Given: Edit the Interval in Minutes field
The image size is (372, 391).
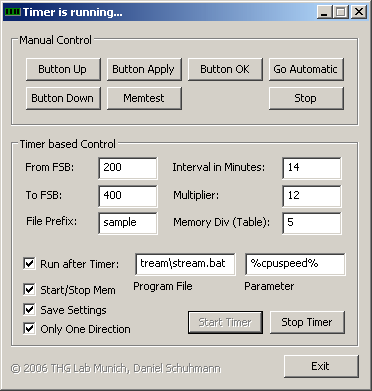Looking at the screenshot, I should click(312, 168).
